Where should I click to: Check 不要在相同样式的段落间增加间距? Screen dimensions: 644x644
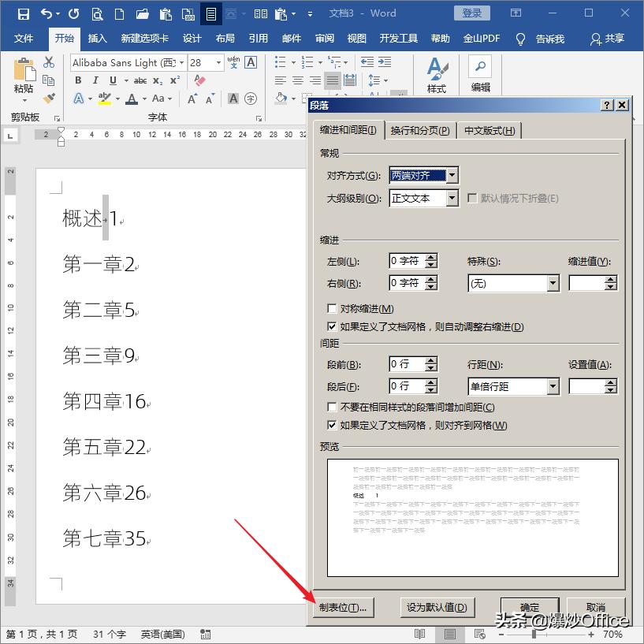pyautogui.click(x=332, y=408)
